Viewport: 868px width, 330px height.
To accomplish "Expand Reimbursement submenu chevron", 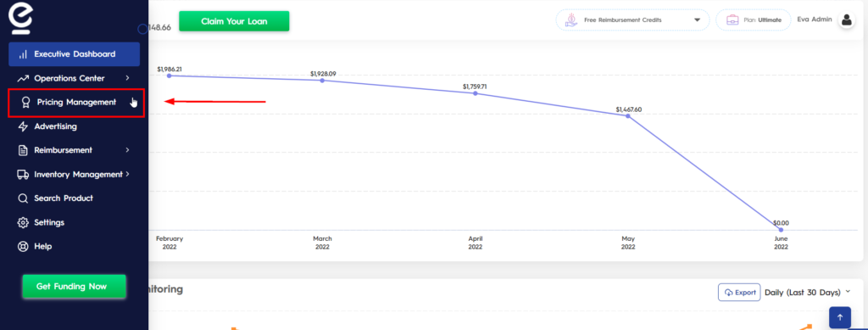I will point(127,150).
